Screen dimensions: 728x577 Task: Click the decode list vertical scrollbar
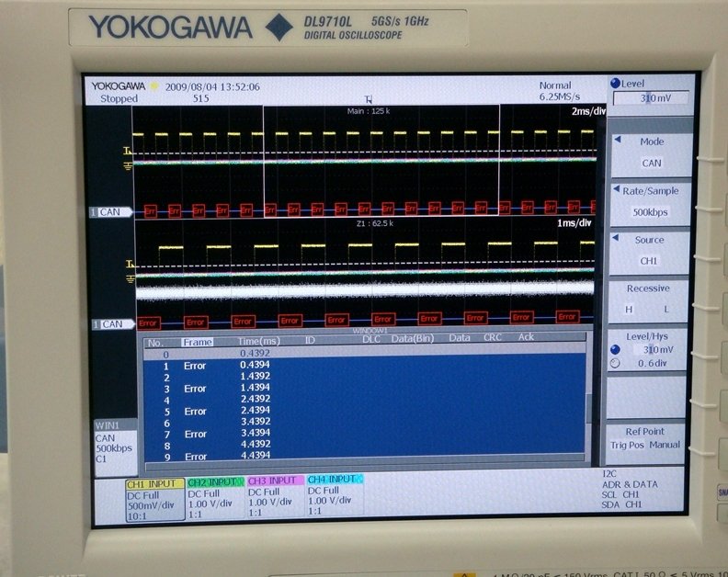589,399
